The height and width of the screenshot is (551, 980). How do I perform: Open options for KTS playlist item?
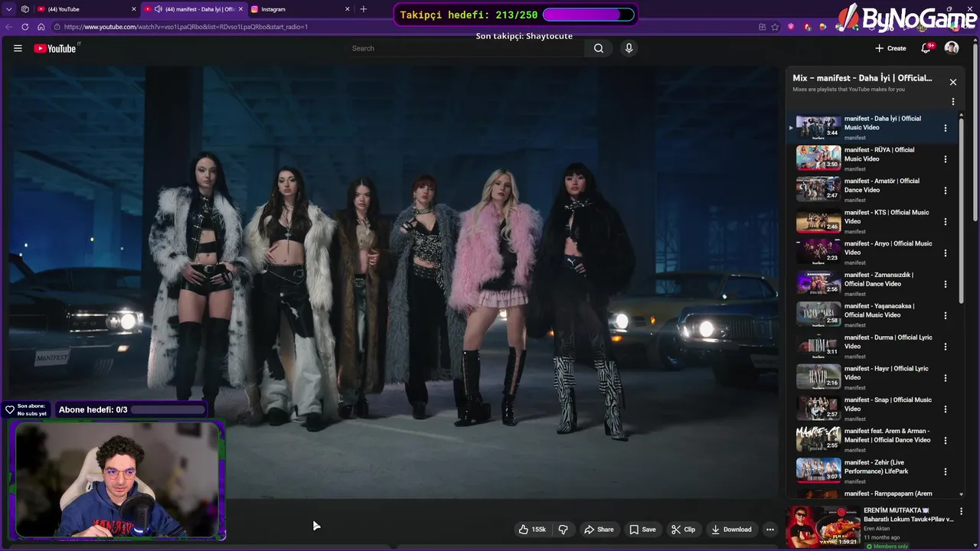click(x=946, y=222)
